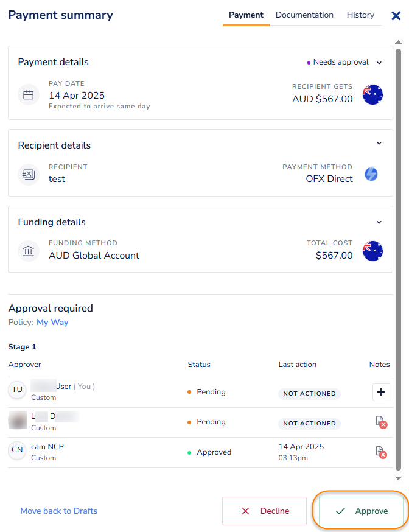The width and height of the screenshot is (409, 532).
Task: Click the bank building funding method icon
Action: 28,251
